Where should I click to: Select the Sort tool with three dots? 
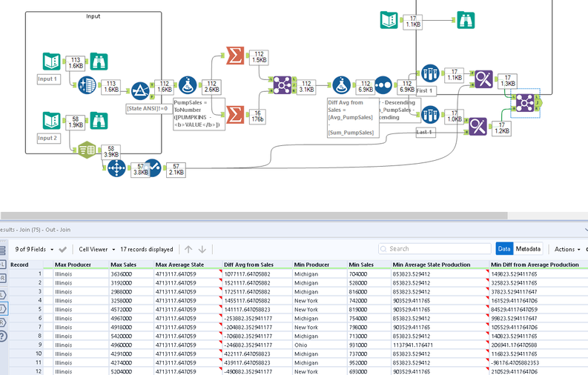[383, 85]
